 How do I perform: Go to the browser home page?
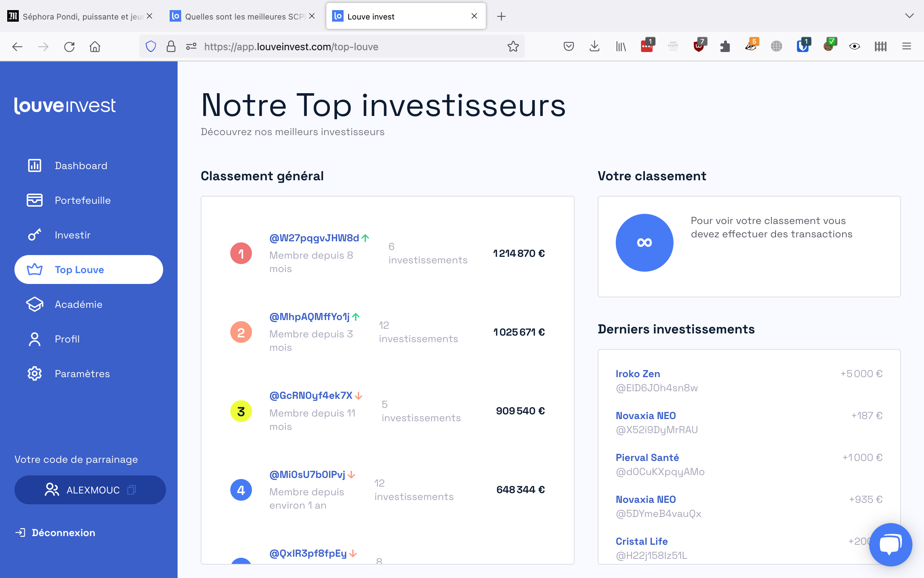pos(95,47)
